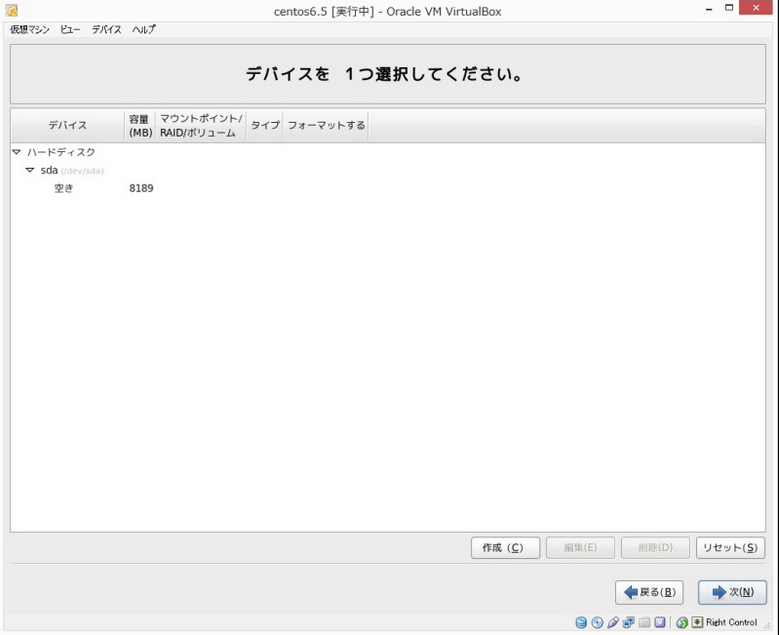This screenshot has width=779, height=635.
Task: Click the network adapters status icon
Action: [x=628, y=622]
